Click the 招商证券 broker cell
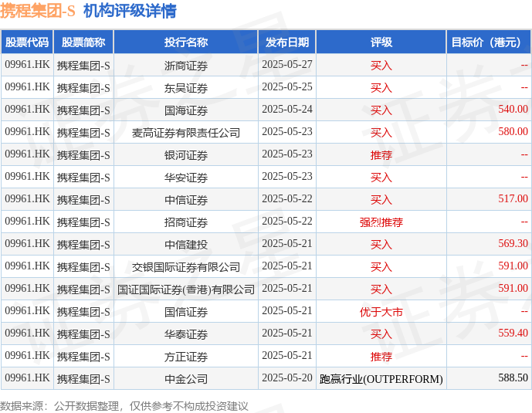The width and height of the screenshot is (532, 413). (x=186, y=222)
